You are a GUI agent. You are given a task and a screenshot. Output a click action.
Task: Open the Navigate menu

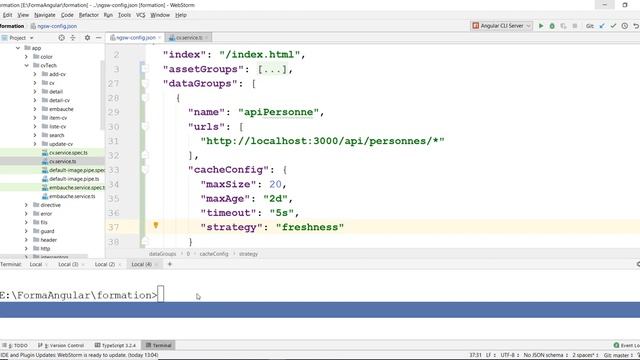pos(44,15)
